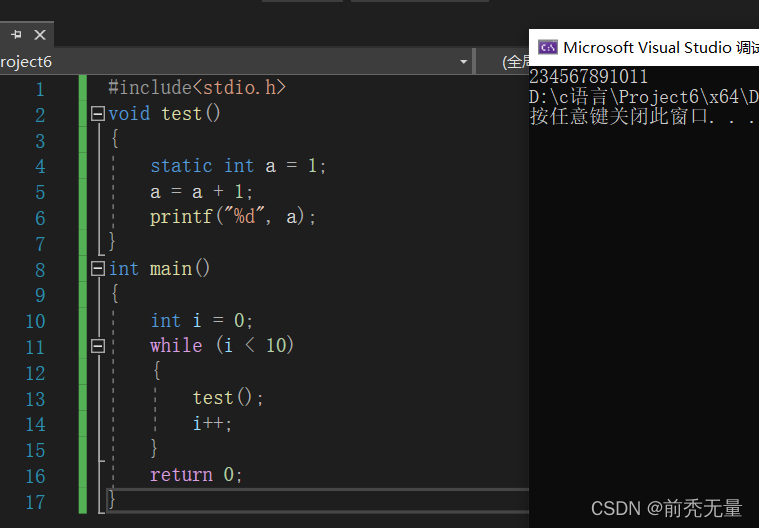The width and height of the screenshot is (759, 528).
Task: Click the green change margin by line 10
Action: tap(83, 321)
